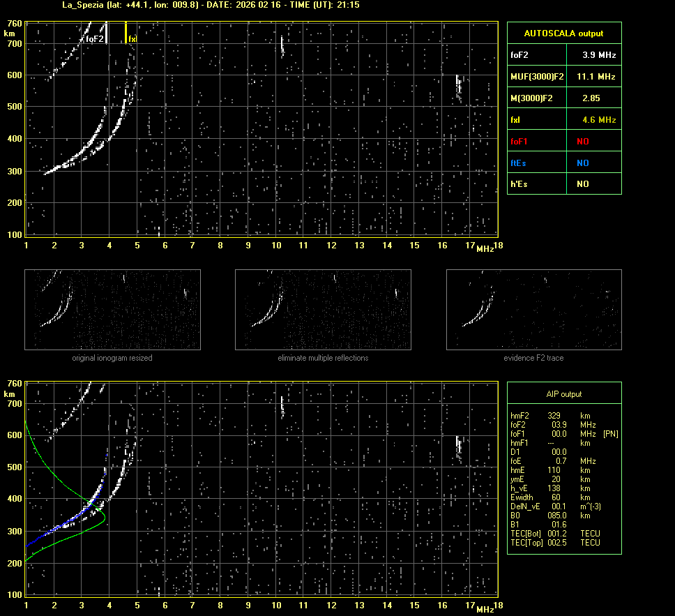Select the AUTOSCALA output header

pyautogui.click(x=563, y=33)
